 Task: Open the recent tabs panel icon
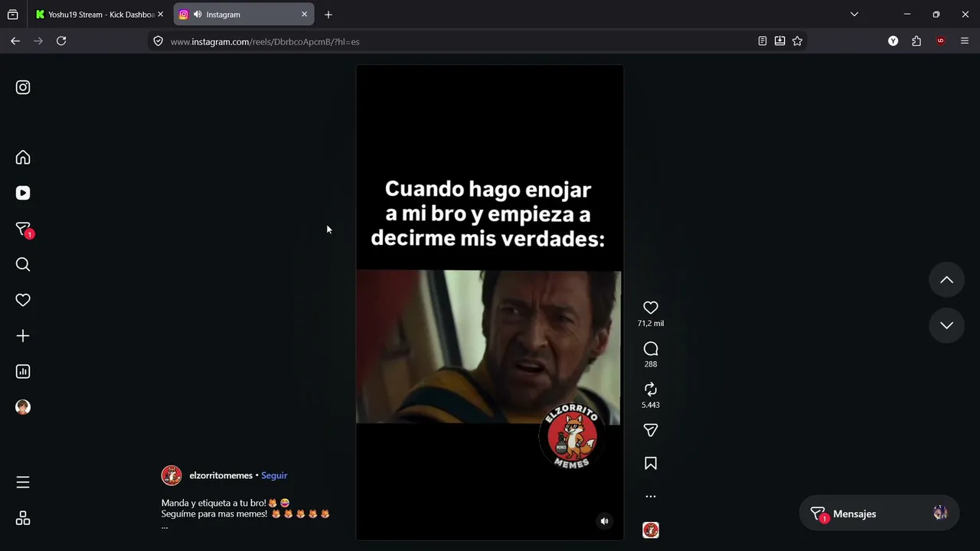coord(13,15)
